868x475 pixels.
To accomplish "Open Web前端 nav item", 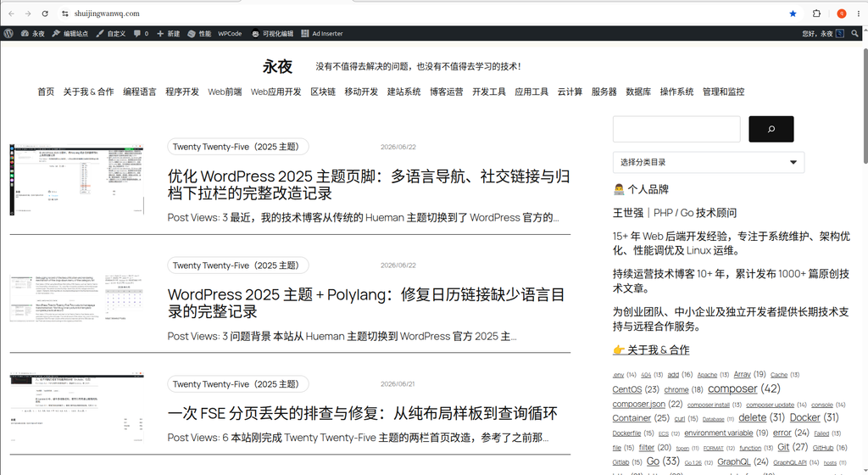I will pos(225,92).
